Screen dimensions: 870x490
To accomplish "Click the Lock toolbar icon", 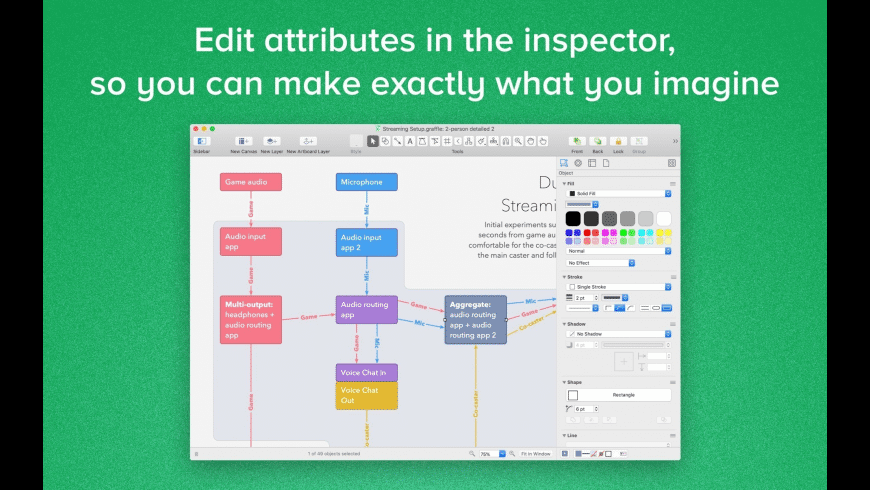I will click(618, 142).
